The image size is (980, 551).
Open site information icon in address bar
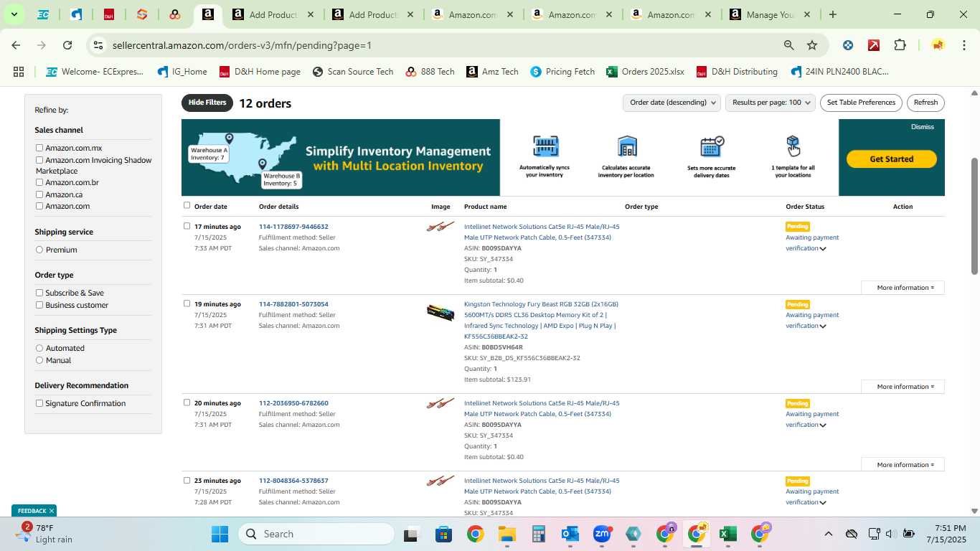pyautogui.click(x=98, y=45)
